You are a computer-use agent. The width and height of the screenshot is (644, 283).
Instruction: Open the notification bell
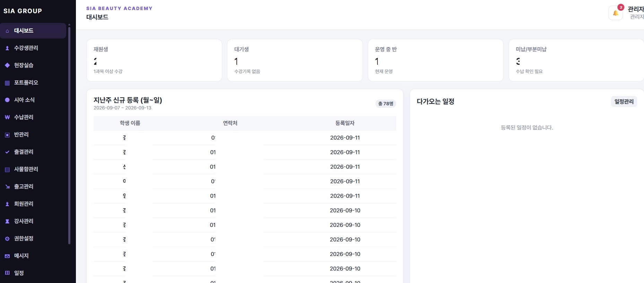616,13
